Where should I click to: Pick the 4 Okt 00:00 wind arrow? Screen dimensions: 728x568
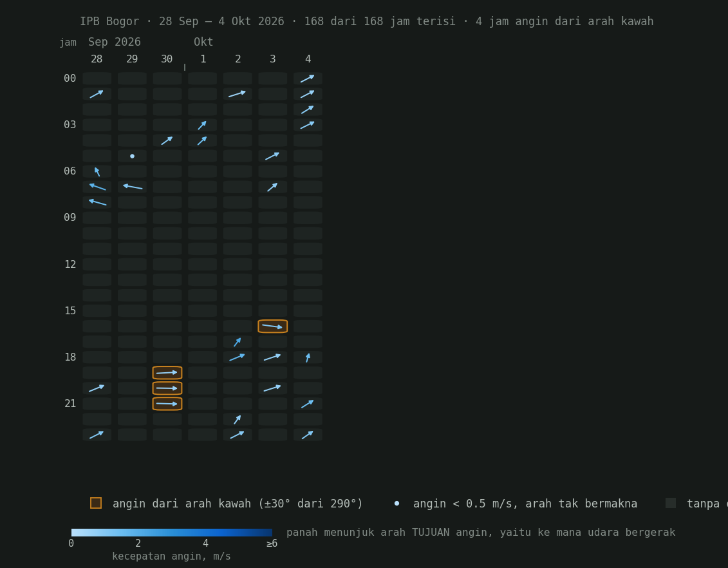tap(308, 79)
